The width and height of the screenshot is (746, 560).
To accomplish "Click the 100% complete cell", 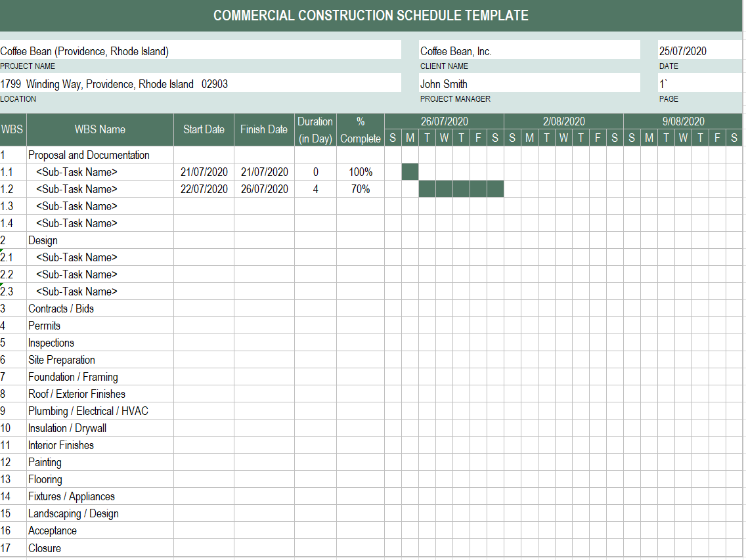I will [x=360, y=172].
